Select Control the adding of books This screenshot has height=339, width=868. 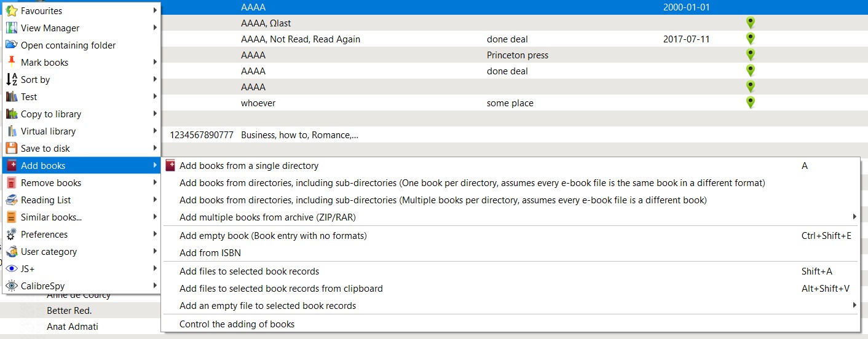point(237,324)
